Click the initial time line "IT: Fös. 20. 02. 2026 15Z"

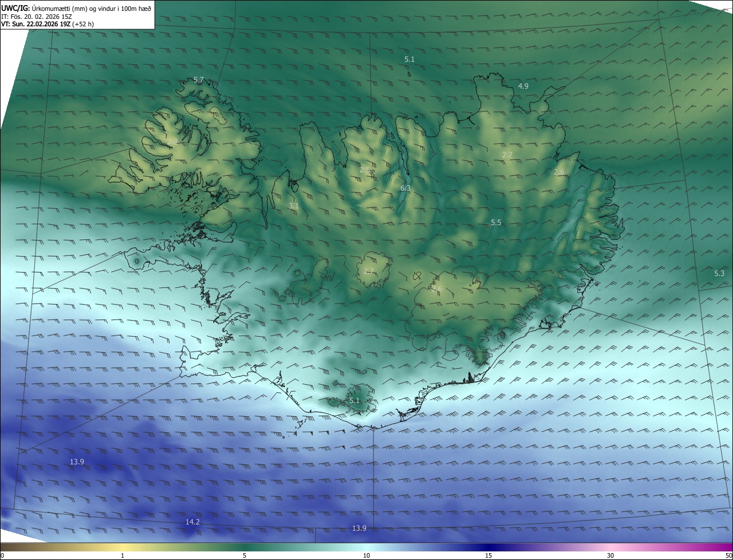(37, 16)
